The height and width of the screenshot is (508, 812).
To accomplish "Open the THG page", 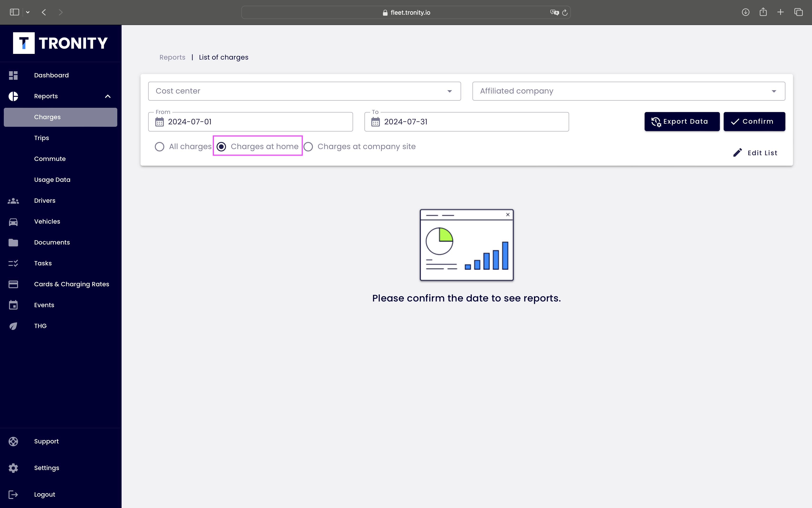I will click(x=61, y=326).
